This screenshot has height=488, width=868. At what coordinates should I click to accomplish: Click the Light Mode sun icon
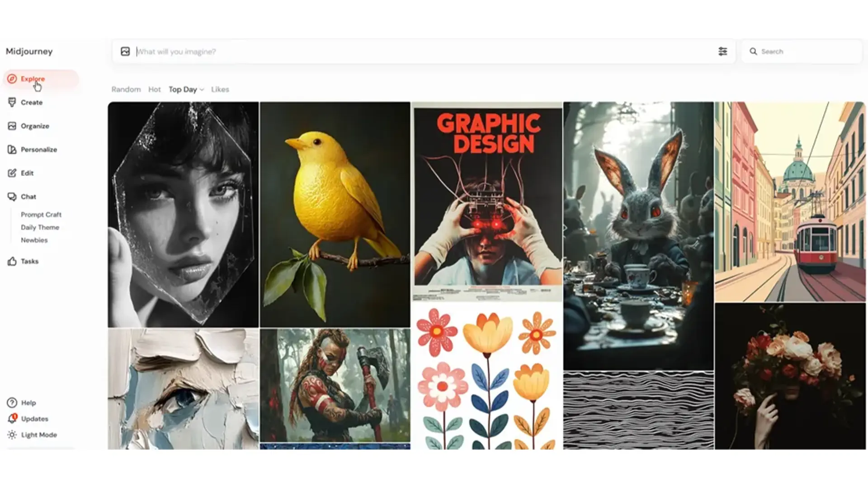(x=12, y=435)
